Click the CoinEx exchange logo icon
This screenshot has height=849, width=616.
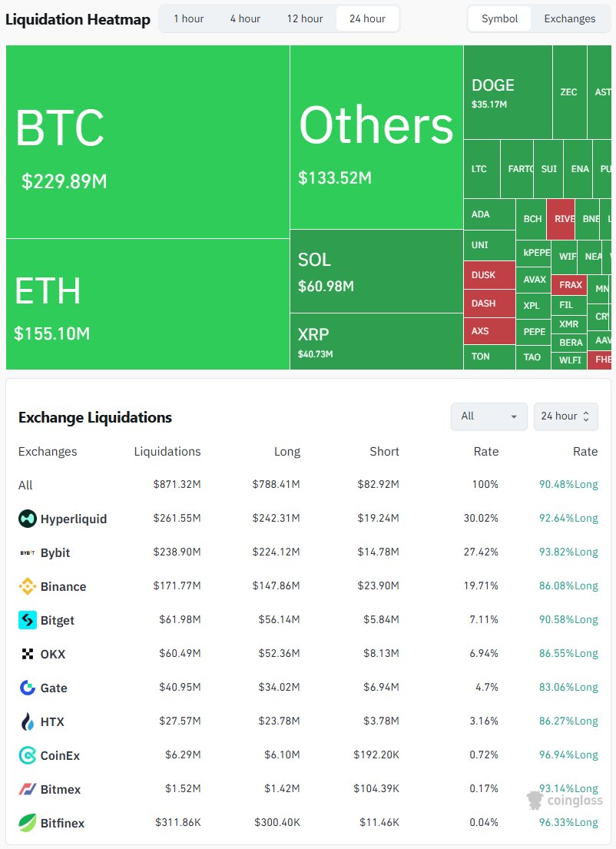coord(28,755)
